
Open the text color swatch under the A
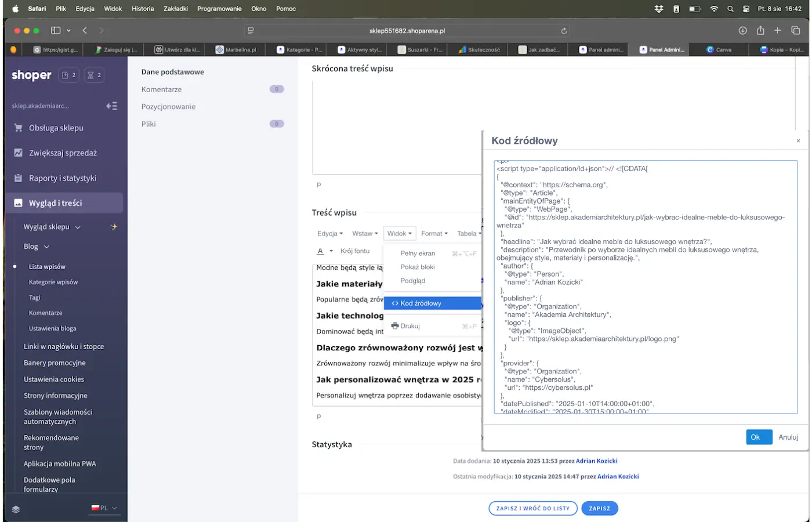point(320,251)
